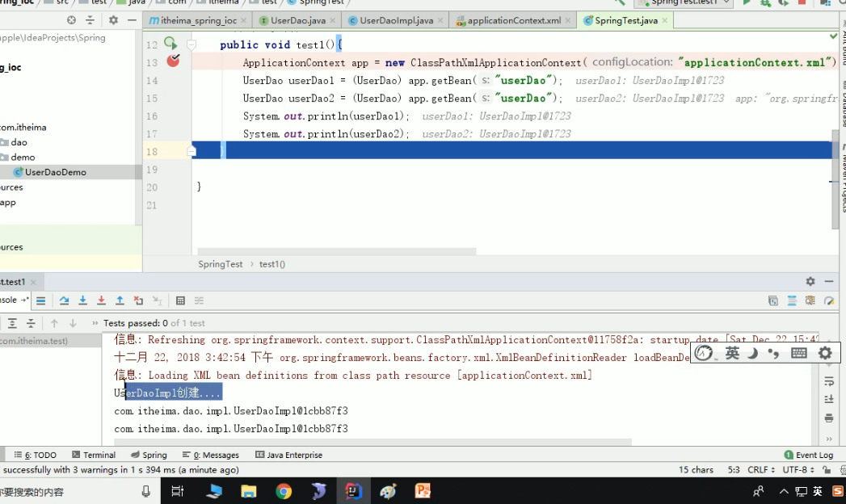Toggle IME English/Chinese mode button

732,353
